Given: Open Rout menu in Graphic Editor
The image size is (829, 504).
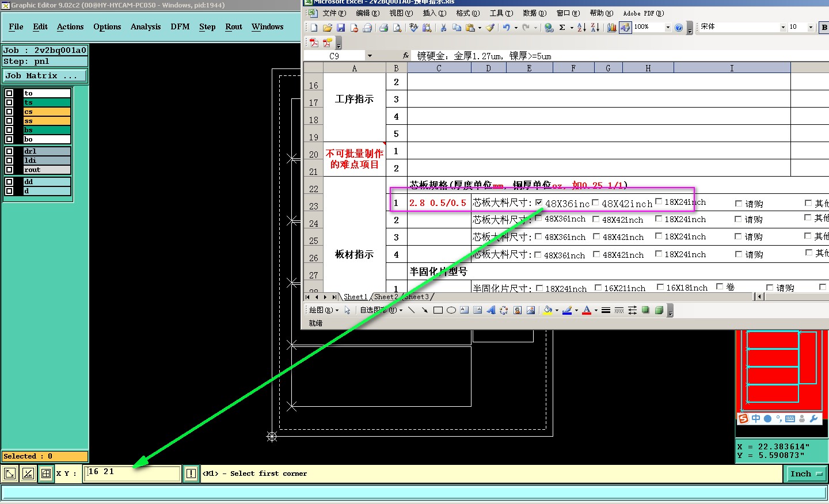Looking at the screenshot, I should click(234, 27).
